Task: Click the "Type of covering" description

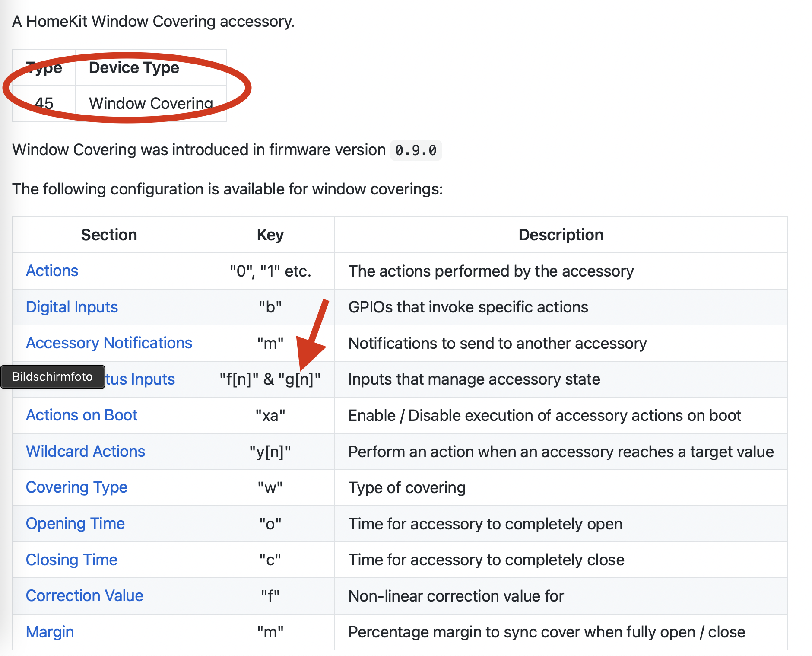Action: (407, 488)
